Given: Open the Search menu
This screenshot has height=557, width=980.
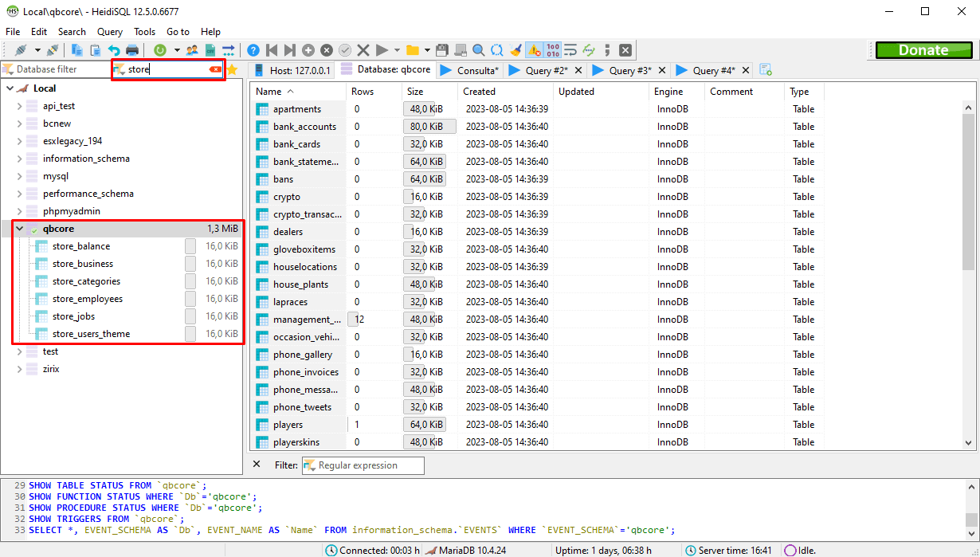Looking at the screenshot, I should tap(72, 32).
